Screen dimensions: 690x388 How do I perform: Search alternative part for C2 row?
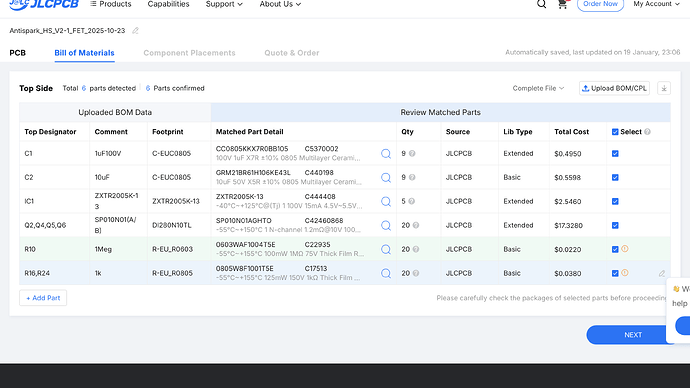click(386, 177)
